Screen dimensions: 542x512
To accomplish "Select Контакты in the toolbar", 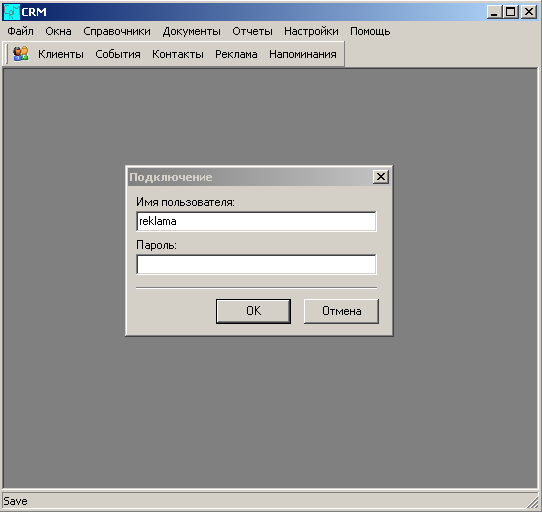I will 178,54.
